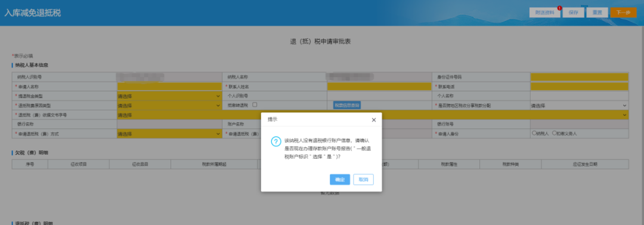Tick the 抵缴转退税 checkbox
This screenshot has height=225, width=644.
pyautogui.click(x=255, y=104)
